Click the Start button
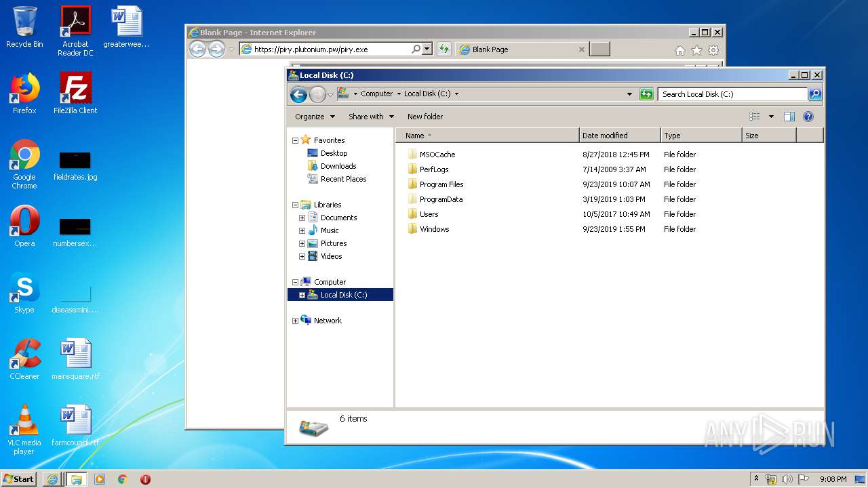This screenshot has height=488, width=868. tap(19, 479)
